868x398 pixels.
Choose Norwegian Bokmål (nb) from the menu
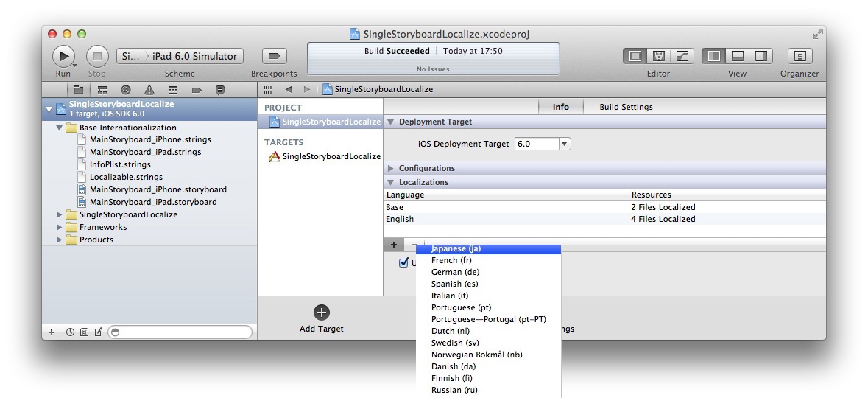489,355
